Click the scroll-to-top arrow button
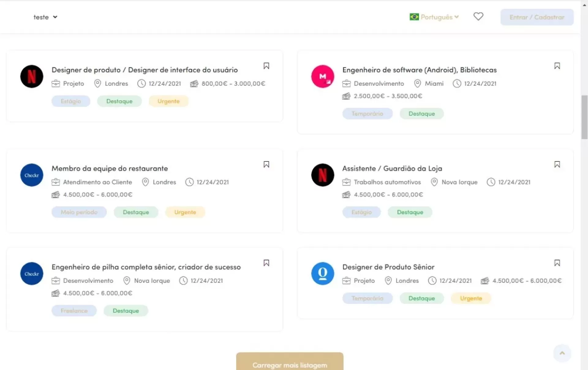This screenshot has height=370, width=588. 562,353
